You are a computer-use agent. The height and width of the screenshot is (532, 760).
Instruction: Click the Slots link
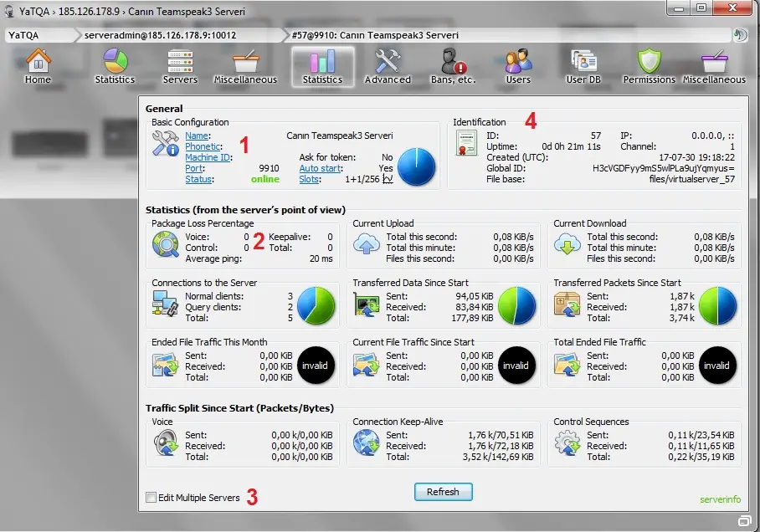coord(309,179)
